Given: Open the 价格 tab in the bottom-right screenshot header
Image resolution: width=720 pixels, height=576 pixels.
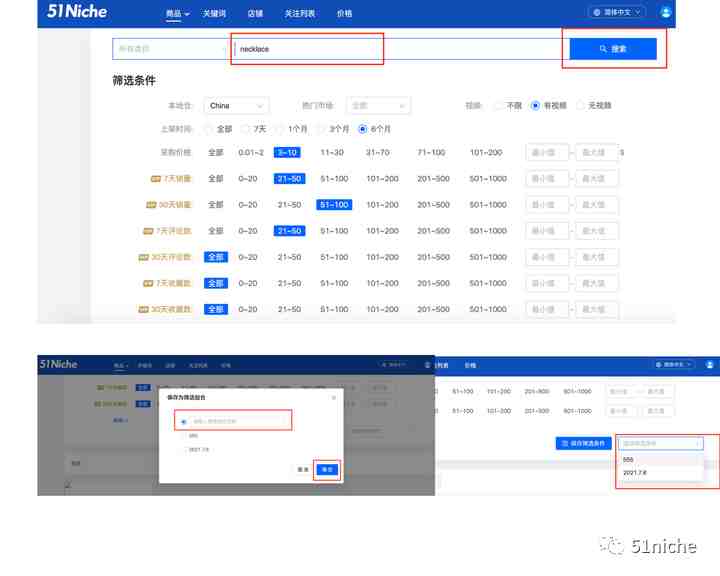Looking at the screenshot, I should (x=470, y=366).
